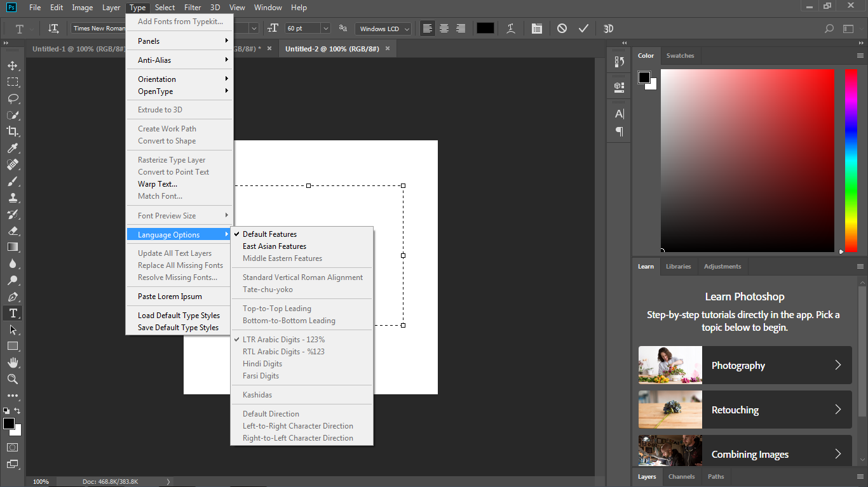Select the Zoom tool

[13, 379]
